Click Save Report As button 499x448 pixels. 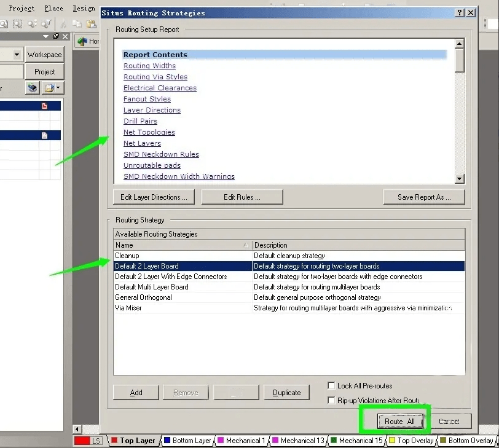click(424, 197)
